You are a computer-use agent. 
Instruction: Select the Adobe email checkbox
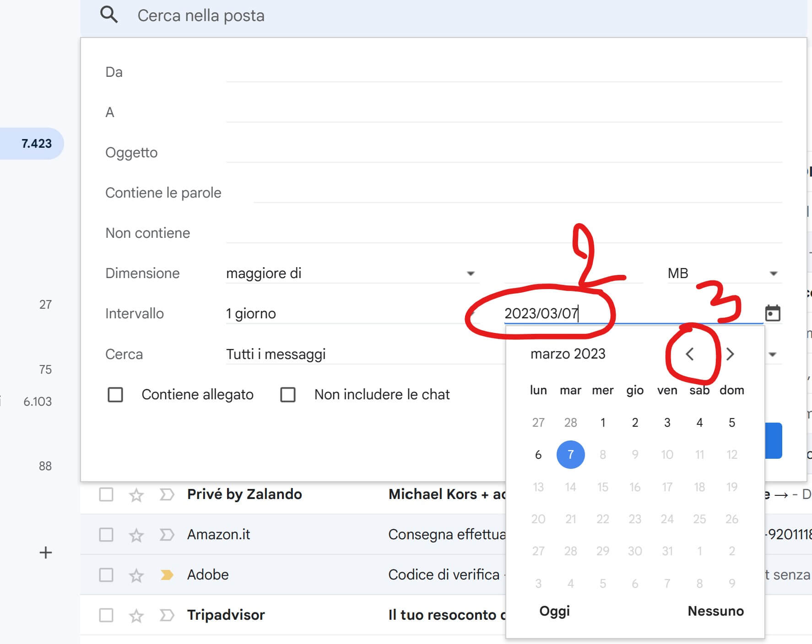tap(106, 575)
